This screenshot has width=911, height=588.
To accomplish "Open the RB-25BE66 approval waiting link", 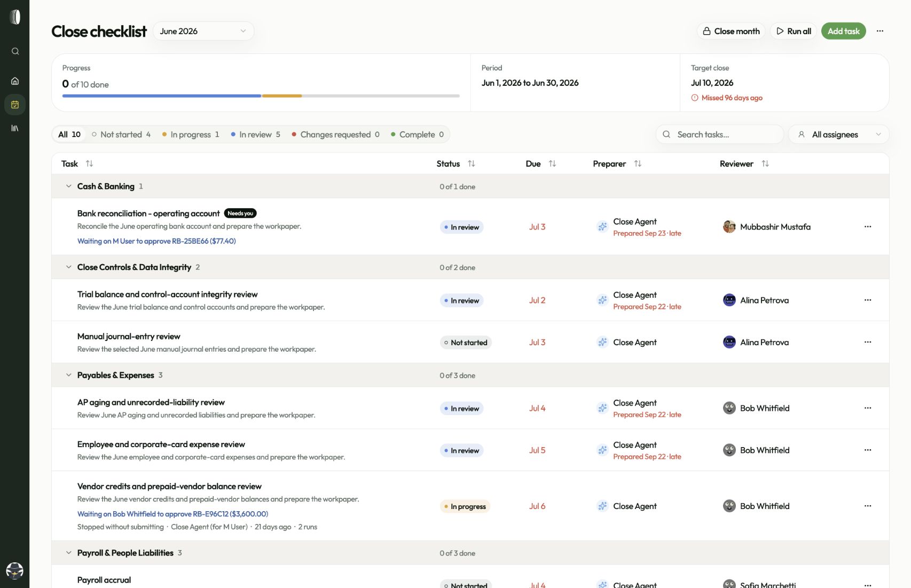I will [156, 241].
